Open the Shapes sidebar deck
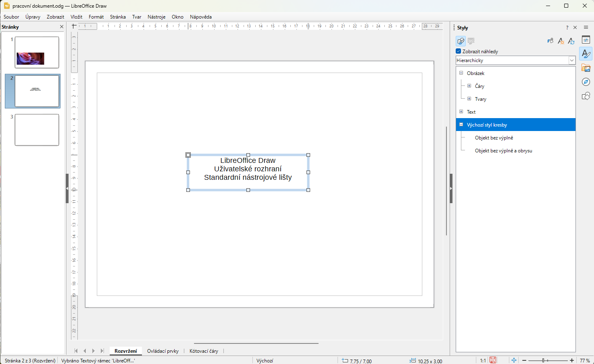Screen dimensions: 594x364 click(586, 96)
